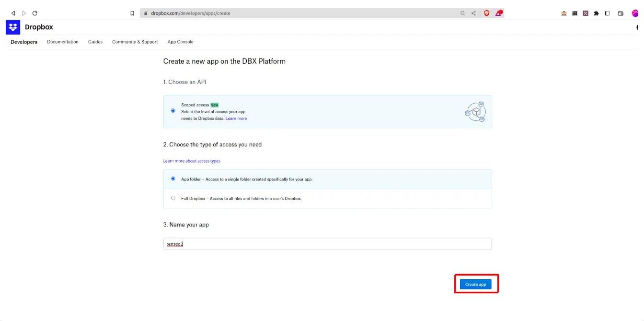Open the App Console menu item

(180, 42)
